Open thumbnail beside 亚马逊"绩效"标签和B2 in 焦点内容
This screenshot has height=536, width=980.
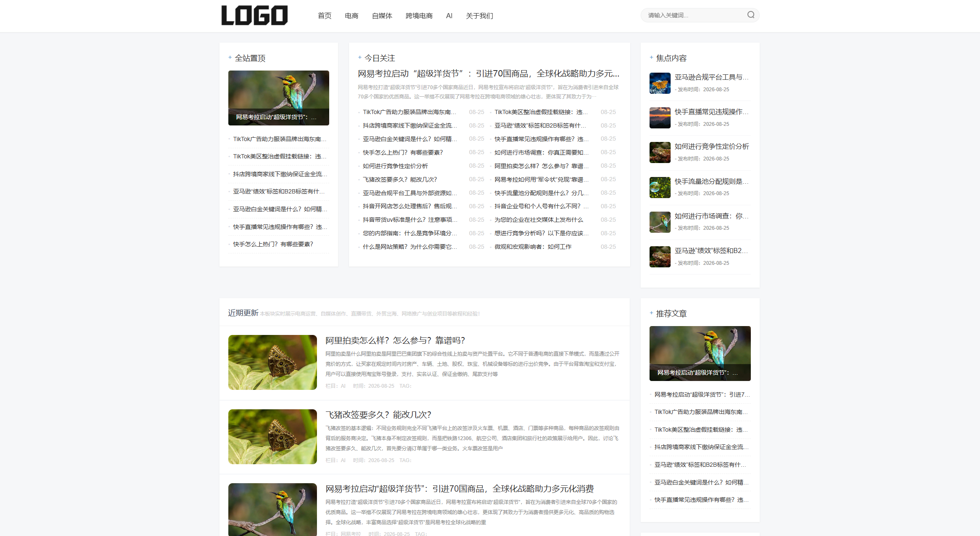pos(660,257)
